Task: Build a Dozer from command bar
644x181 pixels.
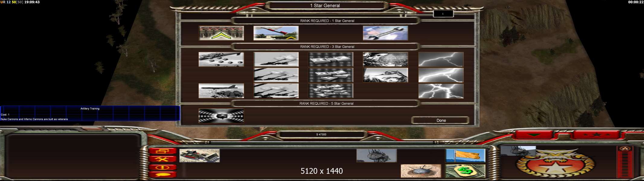Action: coord(200,156)
